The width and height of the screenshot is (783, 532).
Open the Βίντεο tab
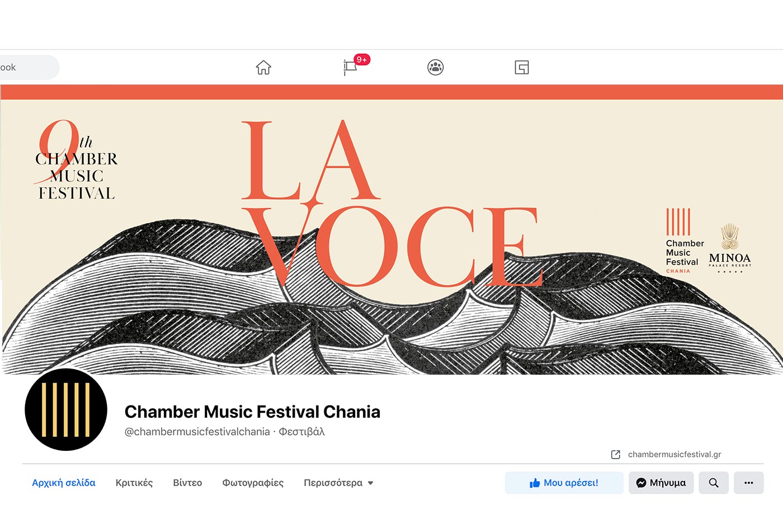187,483
